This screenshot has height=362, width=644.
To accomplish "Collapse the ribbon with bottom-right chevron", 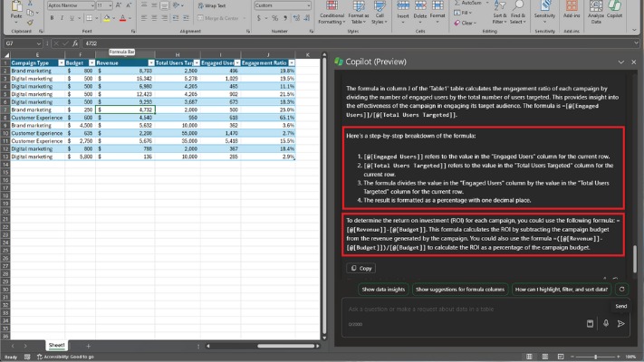I will pyautogui.click(x=634, y=30).
